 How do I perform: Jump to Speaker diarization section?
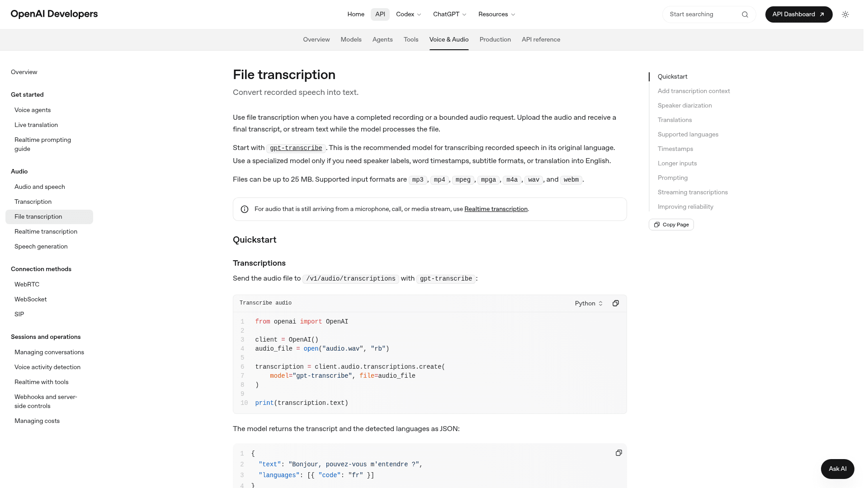[684, 106]
